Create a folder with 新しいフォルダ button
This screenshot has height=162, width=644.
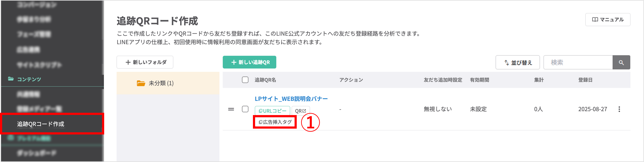[145, 62]
